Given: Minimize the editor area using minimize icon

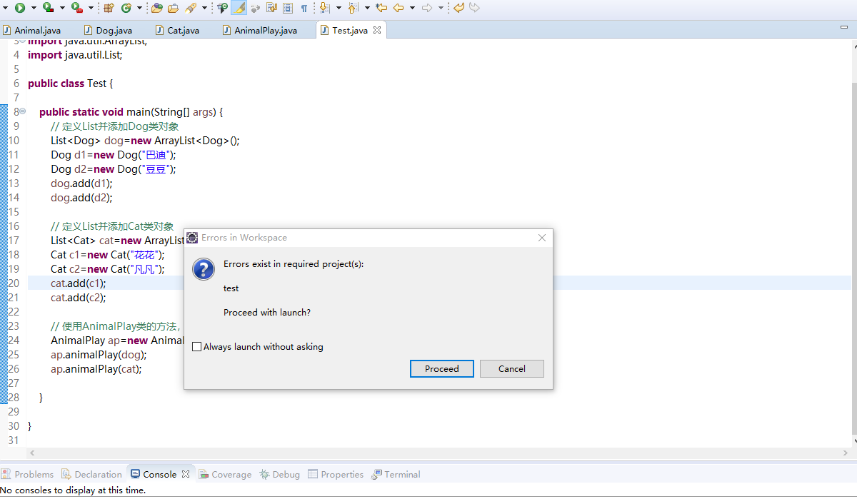Looking at the screenshot, I should pyautogui.click(x=844, y=27).
